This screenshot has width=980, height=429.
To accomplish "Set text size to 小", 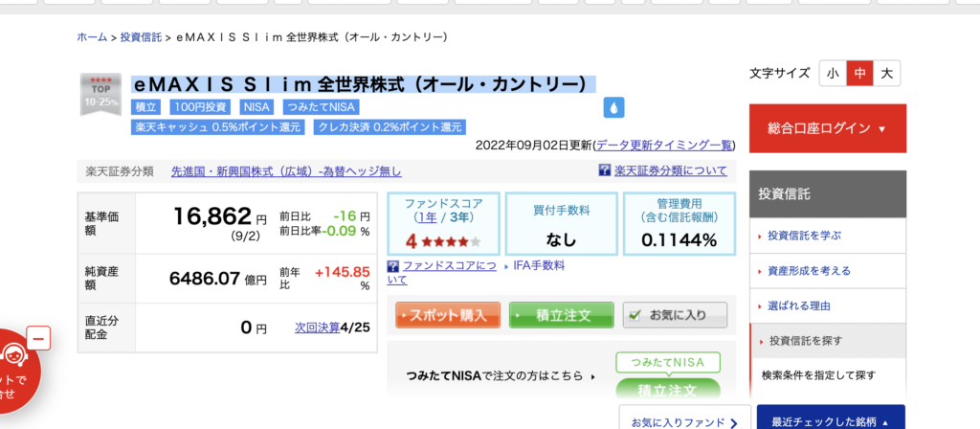I will coord(833,74).
